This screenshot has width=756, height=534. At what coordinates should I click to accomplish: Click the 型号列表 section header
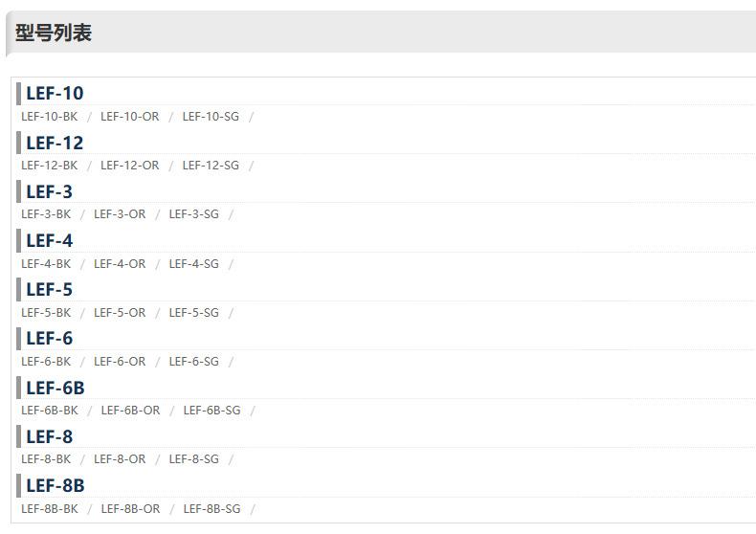(x=54, y=33)
